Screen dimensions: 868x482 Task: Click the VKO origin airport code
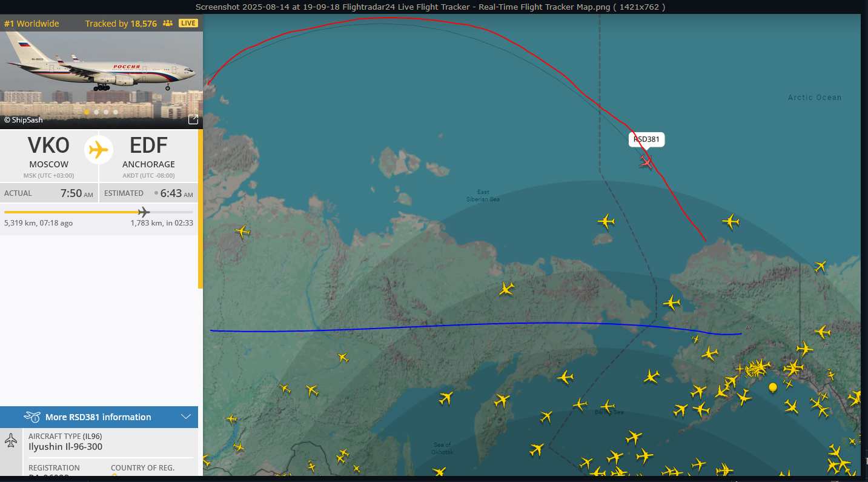(49, 146)
